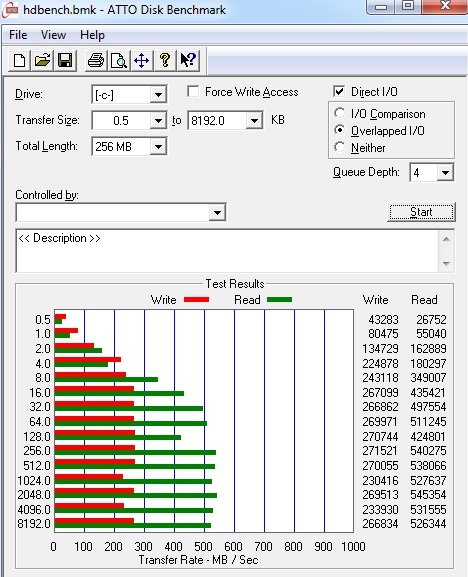Click the red write bar for 256.0
Screen dimensions: 468x577
coord(95,447)
